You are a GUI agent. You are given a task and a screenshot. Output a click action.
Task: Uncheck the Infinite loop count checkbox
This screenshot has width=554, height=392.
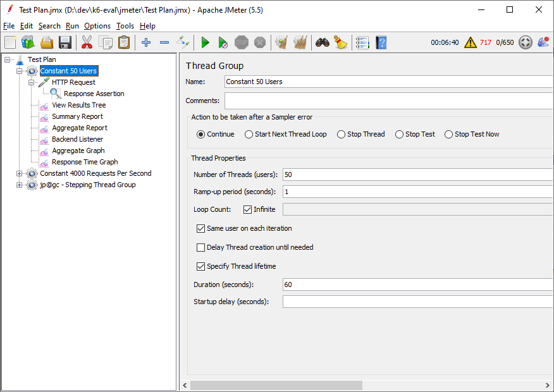coord(247,209)
